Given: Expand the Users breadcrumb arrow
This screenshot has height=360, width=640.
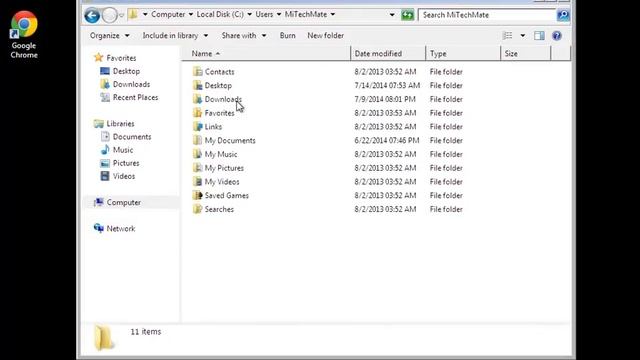Looking at the screenshot, I should point(279,14).
